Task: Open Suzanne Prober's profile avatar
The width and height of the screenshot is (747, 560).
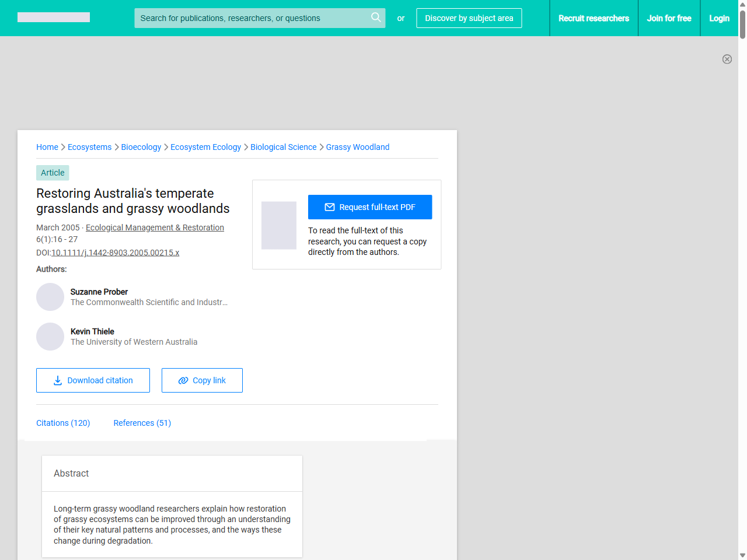Action: [x=50, y=297]
